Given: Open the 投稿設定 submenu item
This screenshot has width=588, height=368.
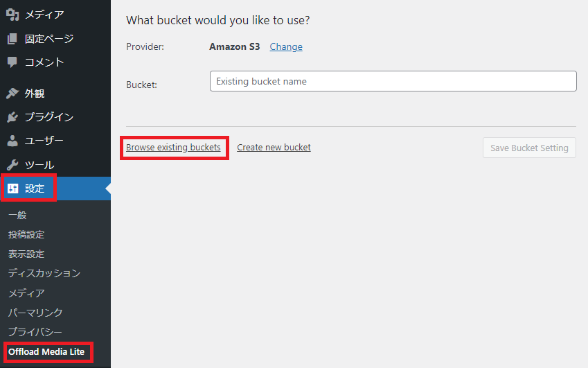Looking at the screenshot, I should pos(26,234).
